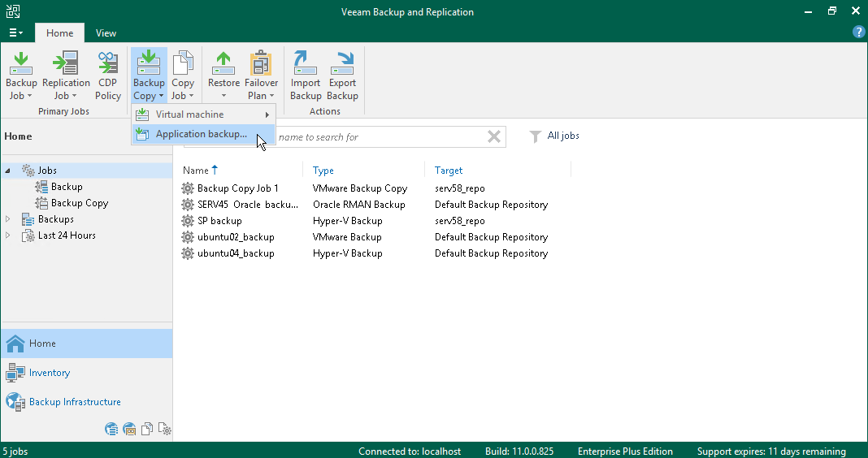
Task: Click Oracle RMAN Backup type cell
Action: click(x=358, y=205)
